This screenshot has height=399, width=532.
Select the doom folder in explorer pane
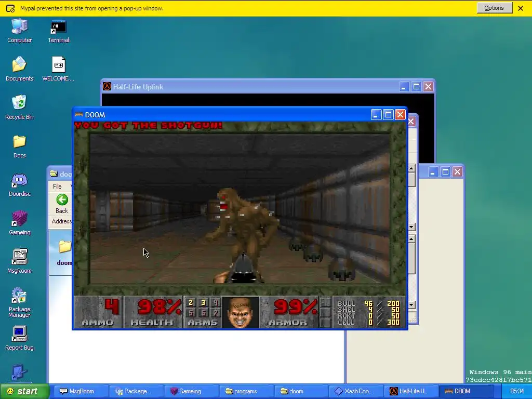coord(64,253)
